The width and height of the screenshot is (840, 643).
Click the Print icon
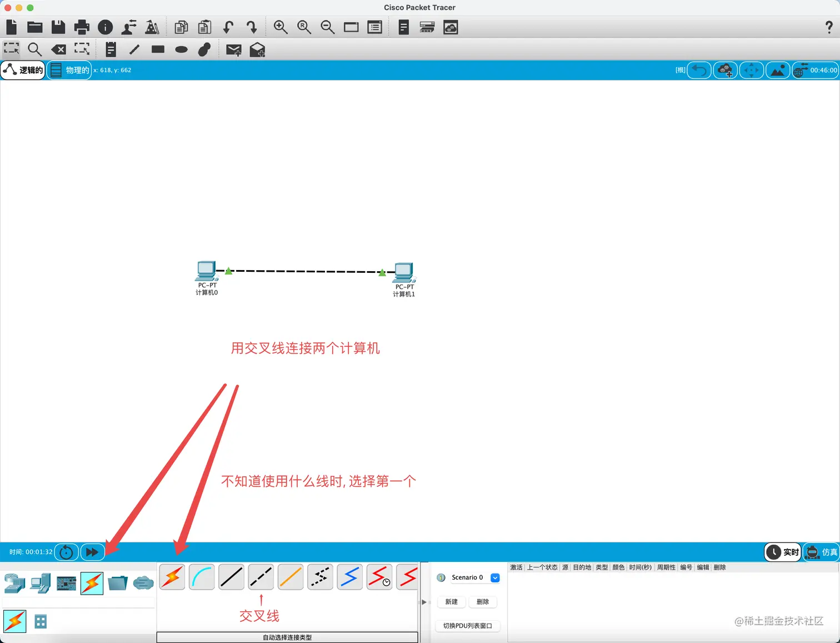82,27
